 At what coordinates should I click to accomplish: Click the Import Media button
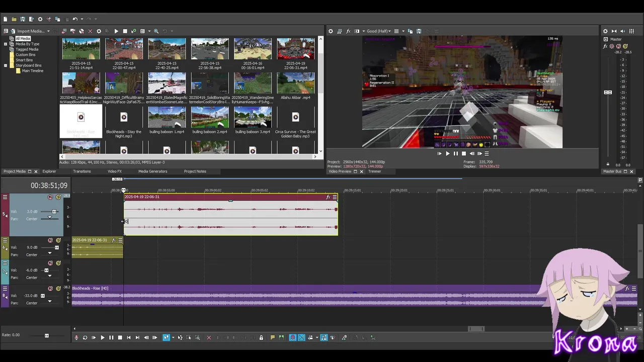(27, 31)
